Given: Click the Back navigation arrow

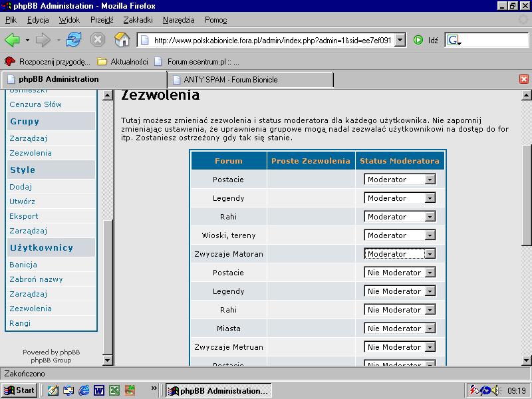Looking at the screenshot, I should pyautogui.click(x=12, y=40).
